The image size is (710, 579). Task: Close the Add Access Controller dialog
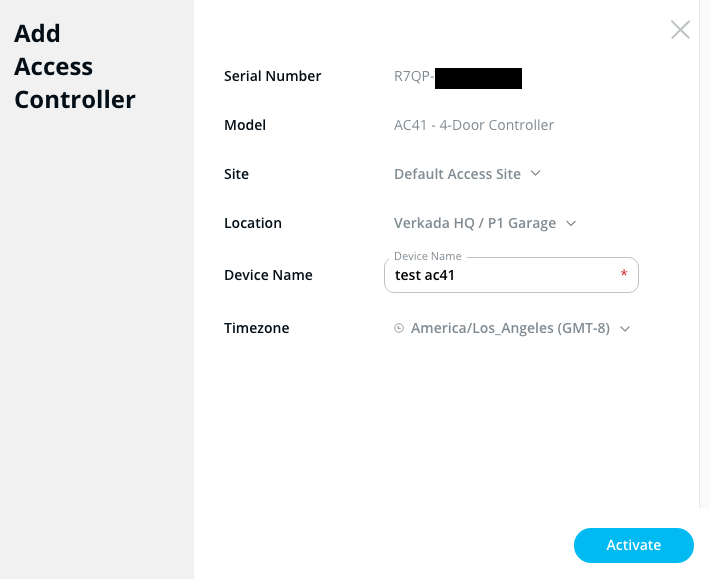(680, 30)
